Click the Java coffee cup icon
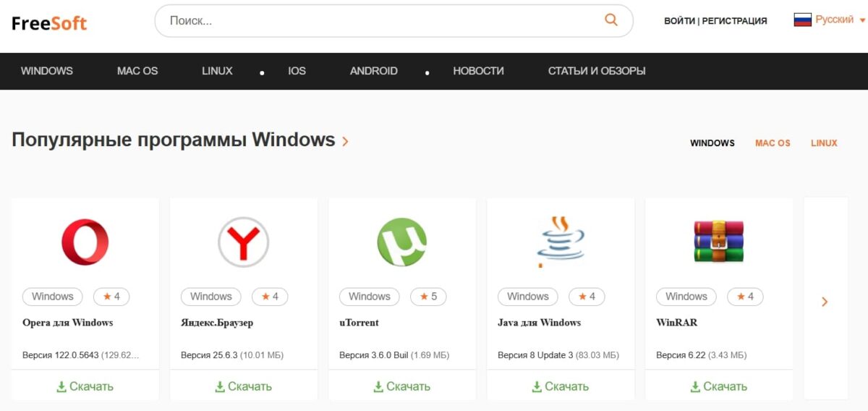 560,242
